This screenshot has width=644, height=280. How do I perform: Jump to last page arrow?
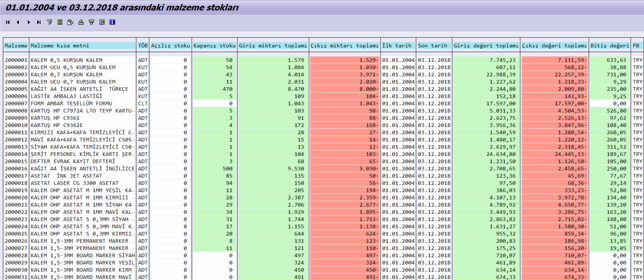pyautogui.click(x=39, y=22)
